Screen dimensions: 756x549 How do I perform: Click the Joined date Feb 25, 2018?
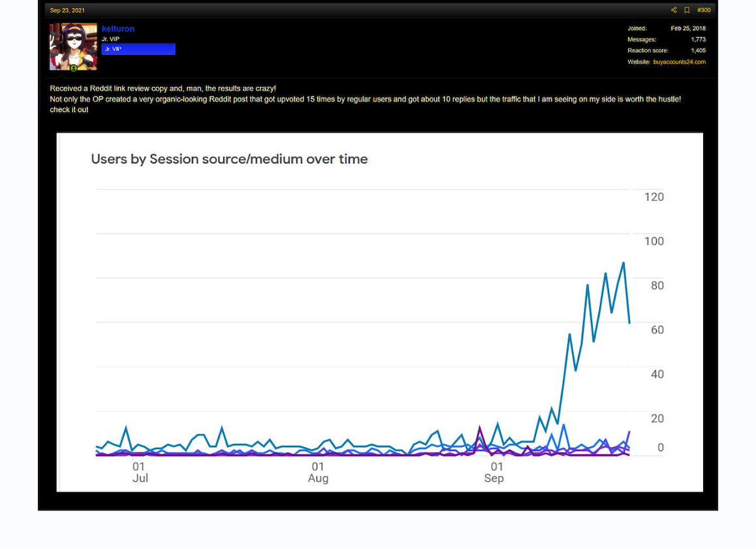coord(688,29)
